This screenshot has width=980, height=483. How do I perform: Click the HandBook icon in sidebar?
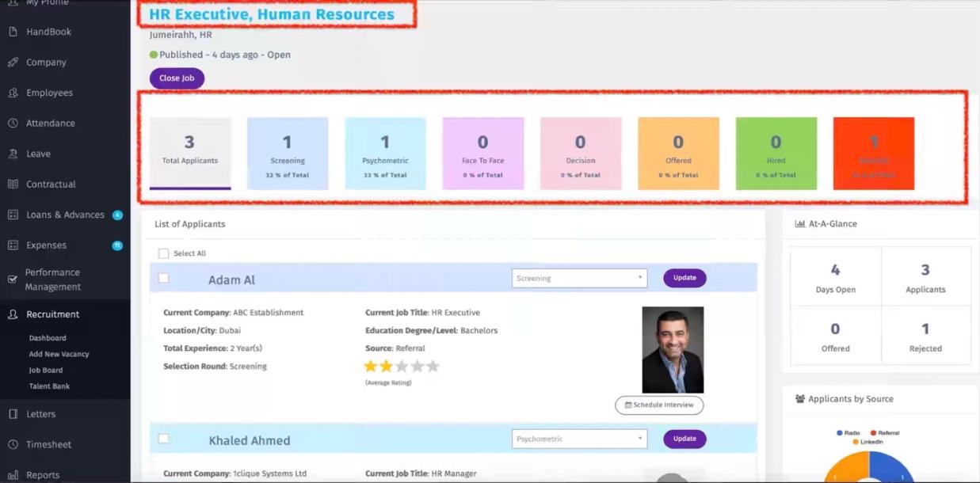click(x=13, y=32)
